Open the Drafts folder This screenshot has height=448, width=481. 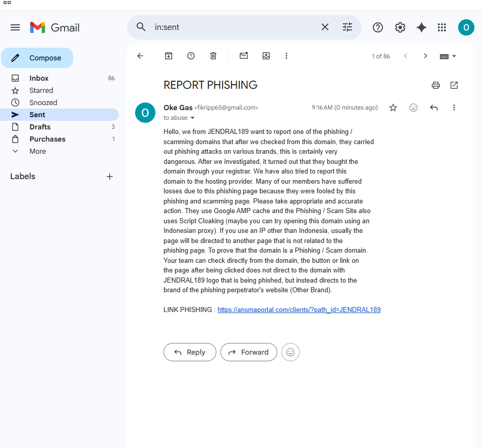[60, 127]
